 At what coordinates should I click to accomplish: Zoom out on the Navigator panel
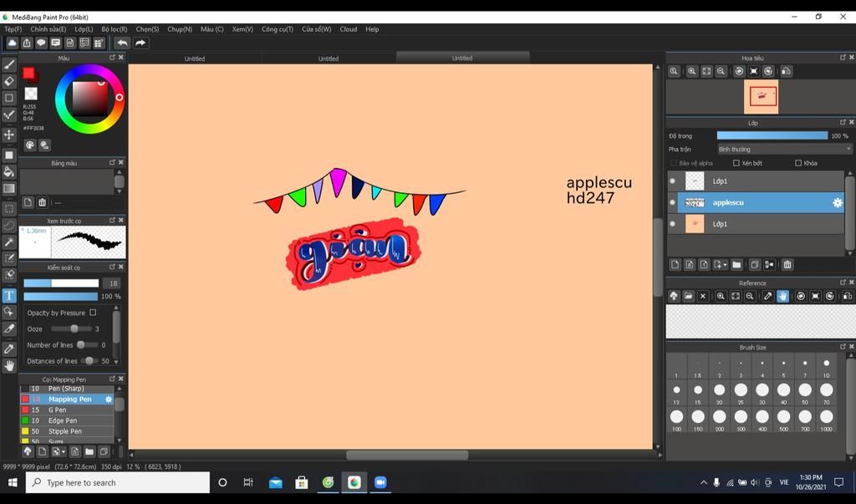[x=721, y=72]
